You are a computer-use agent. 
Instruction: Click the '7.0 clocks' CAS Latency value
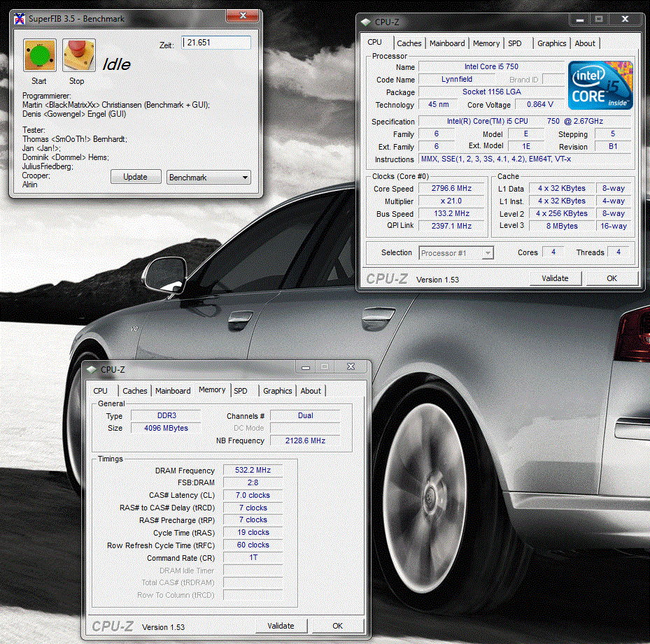coord(253,495)
